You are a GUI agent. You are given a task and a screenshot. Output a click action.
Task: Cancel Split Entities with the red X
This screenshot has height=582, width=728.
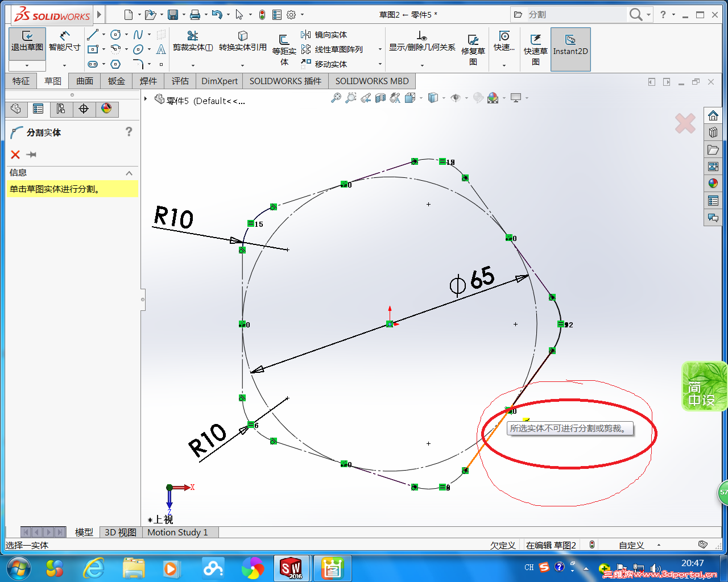(15, 154)
